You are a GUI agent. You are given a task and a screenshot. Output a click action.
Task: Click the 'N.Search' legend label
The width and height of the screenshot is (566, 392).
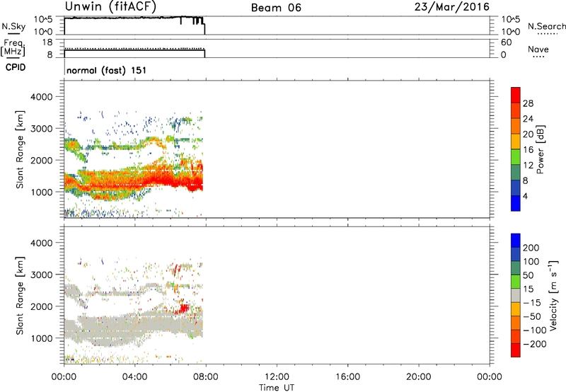[547, 26]
